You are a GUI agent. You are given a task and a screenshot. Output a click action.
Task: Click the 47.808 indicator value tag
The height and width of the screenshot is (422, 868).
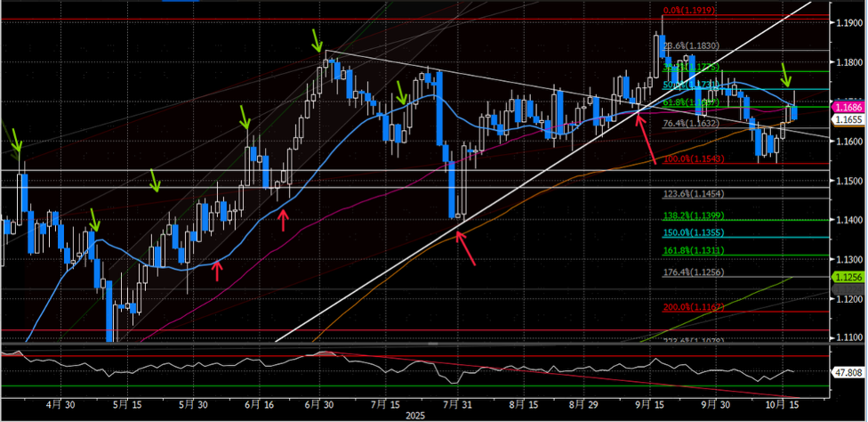click(x=848, y=373)
